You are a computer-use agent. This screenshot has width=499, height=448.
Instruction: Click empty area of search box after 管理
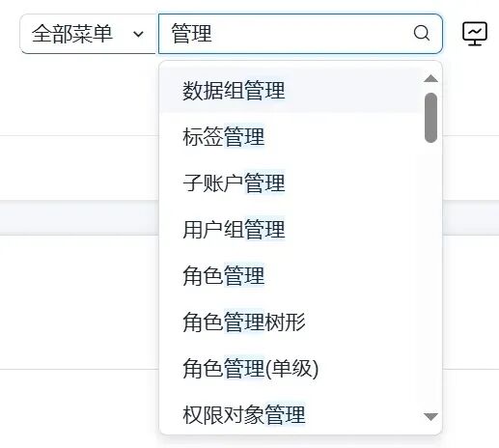pos(312,34)
